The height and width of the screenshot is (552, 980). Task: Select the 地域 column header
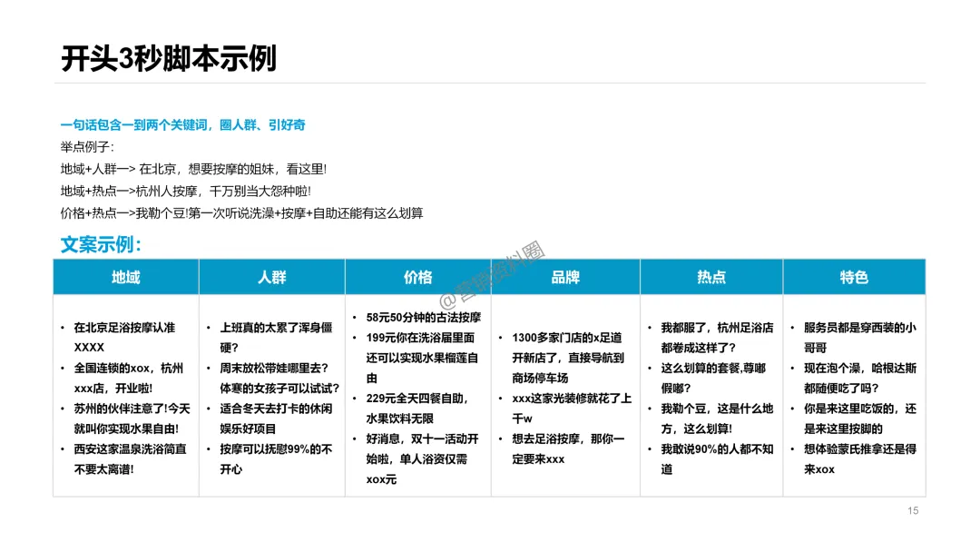click(125, 277)
